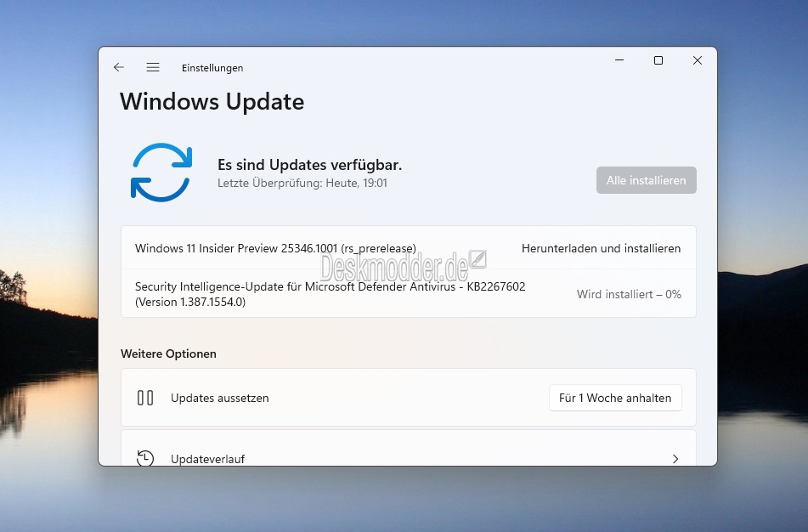Click the history clock icon for Updateverlauf
The width and height of the screenshot is (808, 532).
pos(145,458)
